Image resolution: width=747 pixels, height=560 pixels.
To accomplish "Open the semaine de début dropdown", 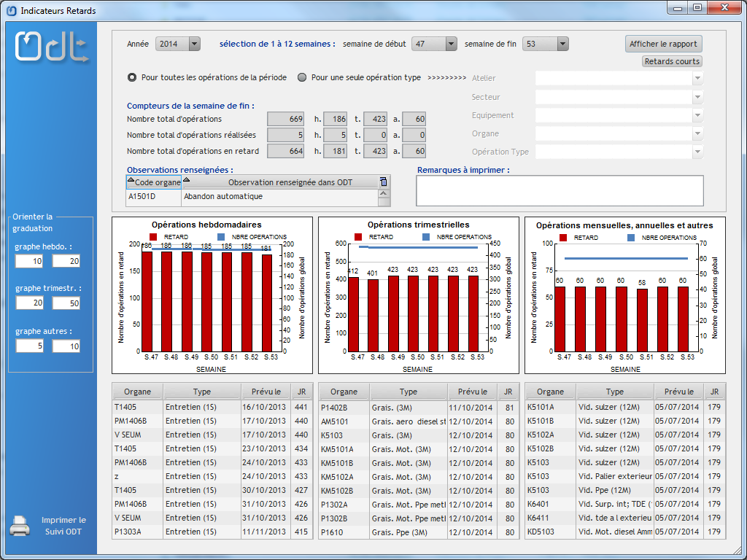I will (x=451, y=44).
